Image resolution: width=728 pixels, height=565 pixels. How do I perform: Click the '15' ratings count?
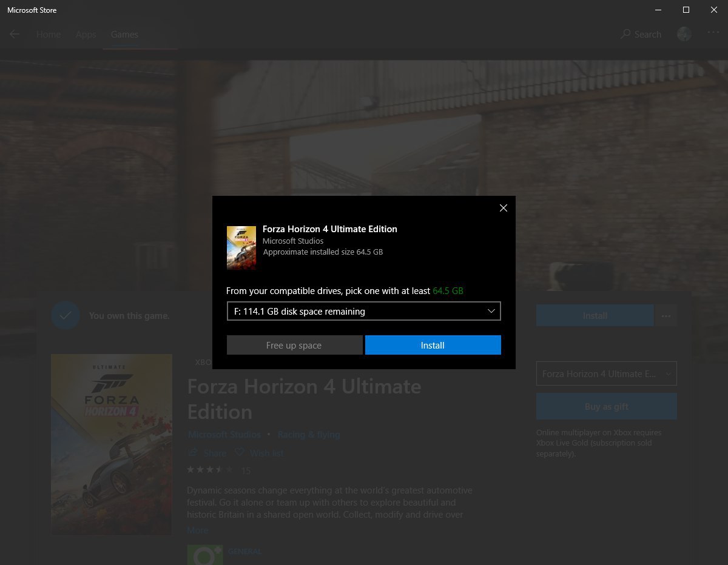click(246, 470)
